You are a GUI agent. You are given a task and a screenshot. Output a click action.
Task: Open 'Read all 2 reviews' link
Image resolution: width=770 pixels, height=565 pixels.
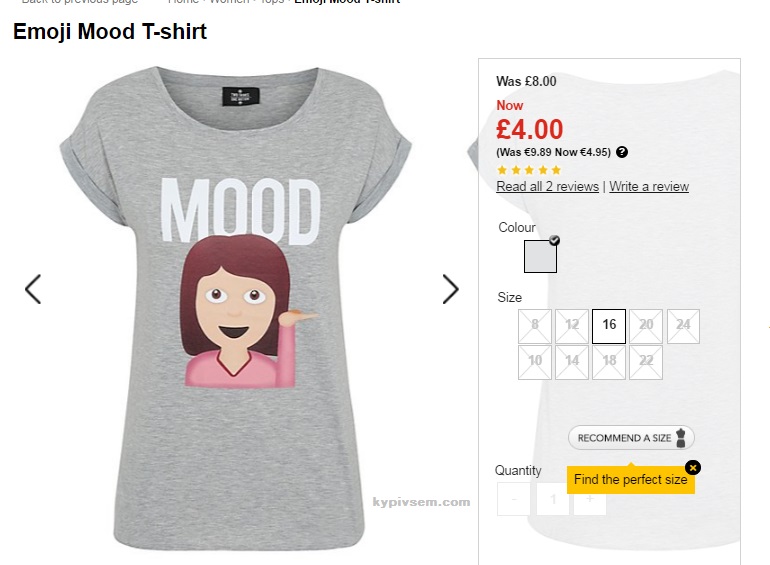[x=547, y=187]
